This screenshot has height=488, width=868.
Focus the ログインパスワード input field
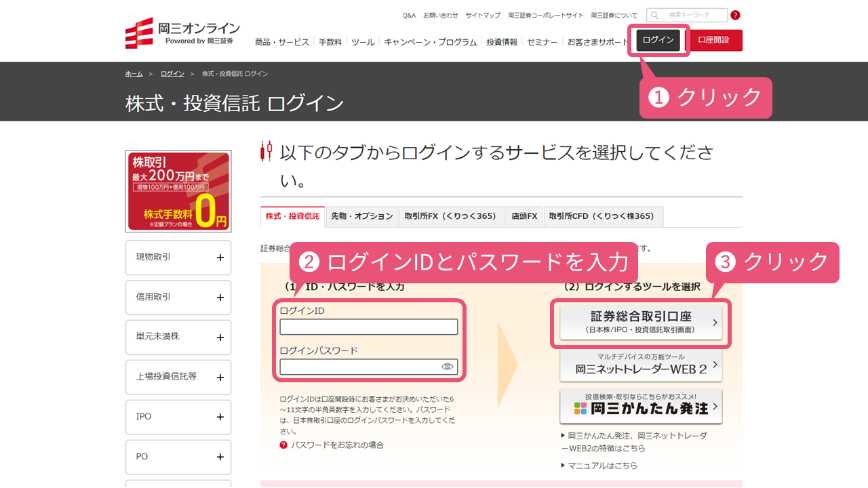(369, 367)
